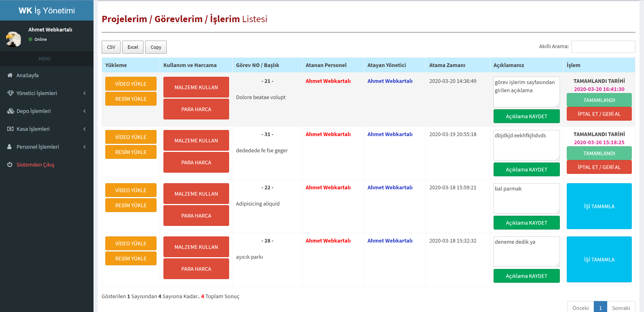
Task: Click the boxes icon for Depo İşlemleri
Action: 11,111
